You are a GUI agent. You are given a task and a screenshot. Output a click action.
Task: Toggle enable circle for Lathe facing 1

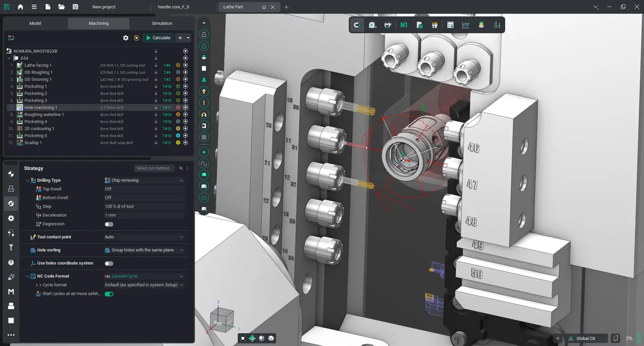coord(185,65)
